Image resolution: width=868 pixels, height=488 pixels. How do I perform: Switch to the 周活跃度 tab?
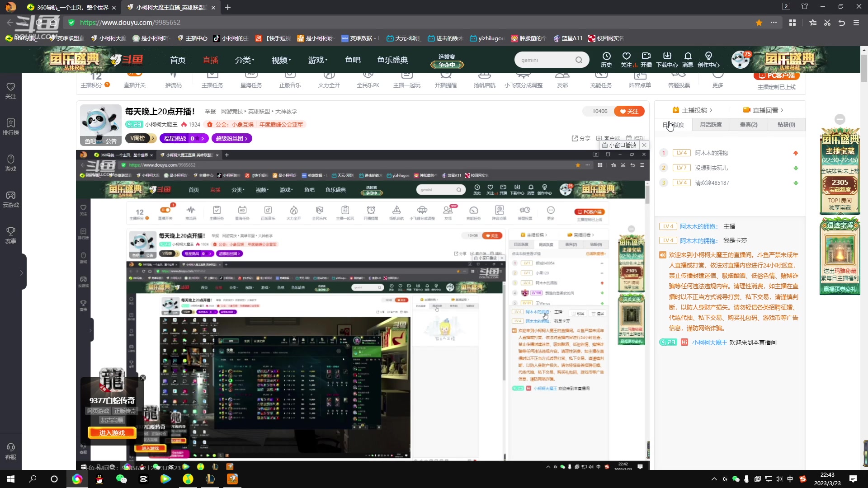pos(711,125)
